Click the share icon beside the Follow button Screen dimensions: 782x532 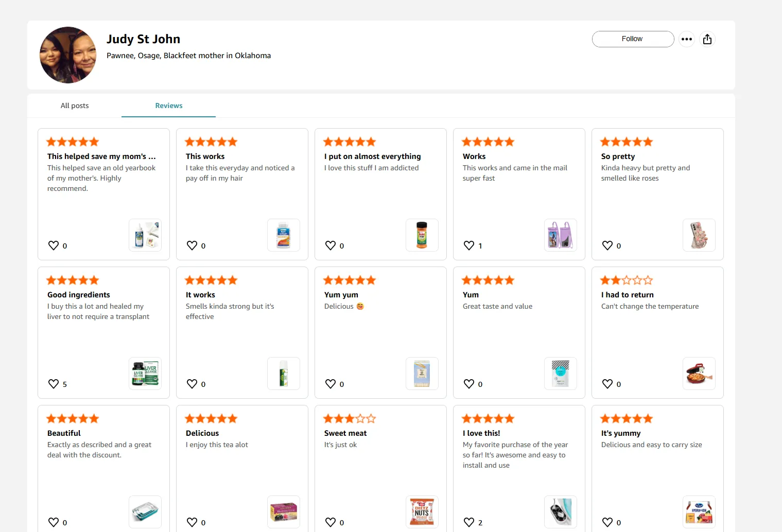click(x=707, y=39)
